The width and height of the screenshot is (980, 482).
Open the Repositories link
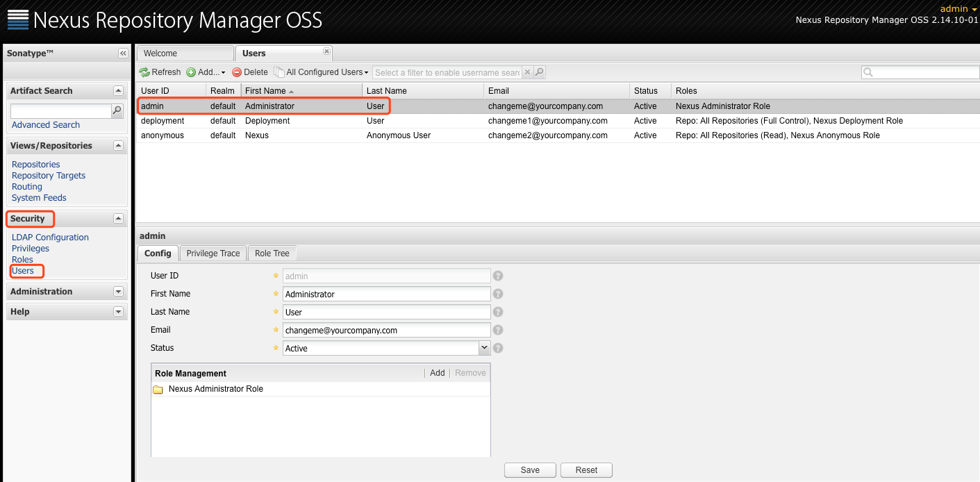[x=36, y=165]
